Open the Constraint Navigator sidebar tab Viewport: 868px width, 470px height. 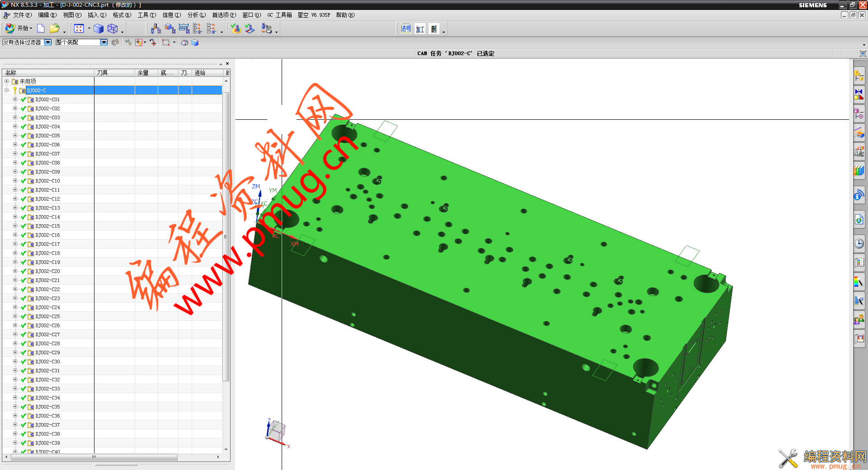859,94
